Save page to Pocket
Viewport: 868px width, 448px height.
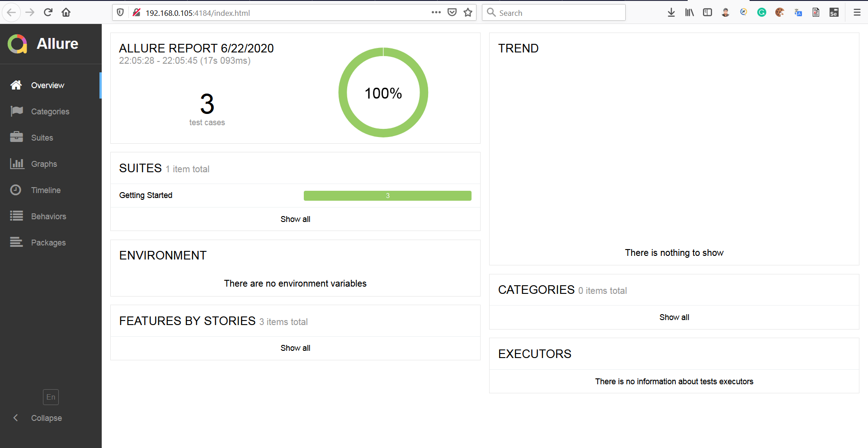click(452, 13)
